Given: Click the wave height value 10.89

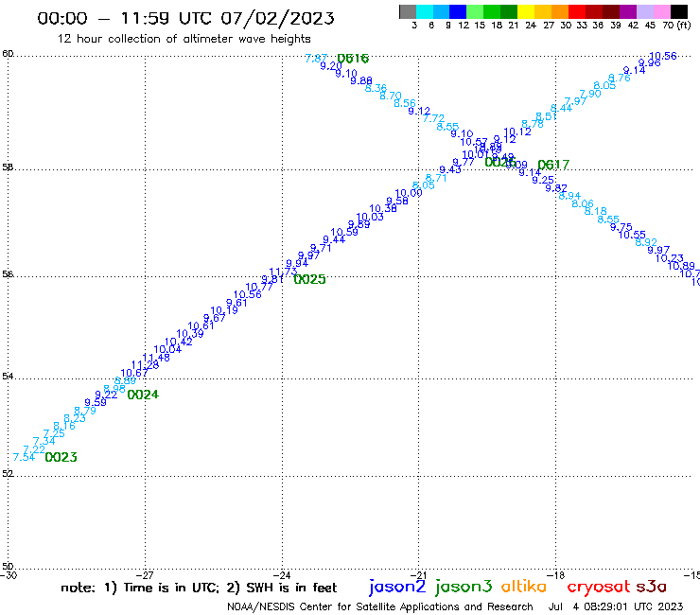Looking at the screenshot, I should click(681, 266).
